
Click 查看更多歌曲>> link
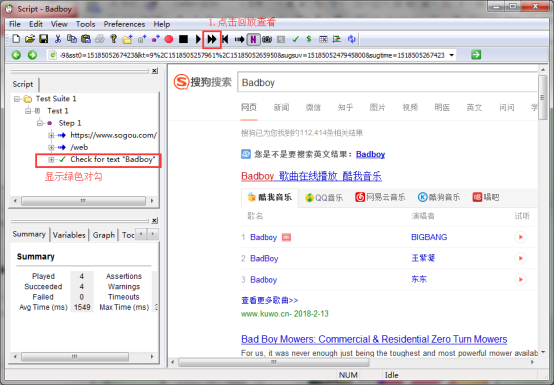pos(270,300)
